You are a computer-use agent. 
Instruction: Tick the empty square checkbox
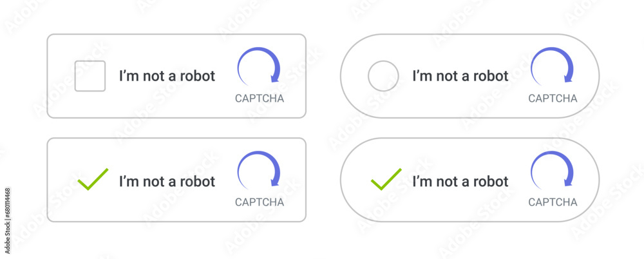(90, 76)
